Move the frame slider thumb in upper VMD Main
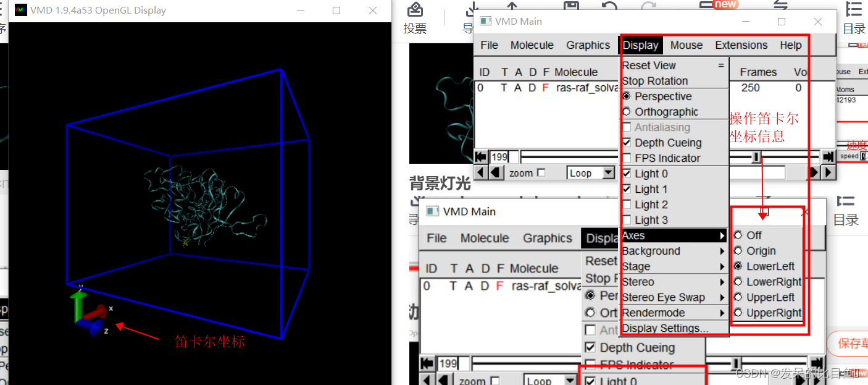 756,158
